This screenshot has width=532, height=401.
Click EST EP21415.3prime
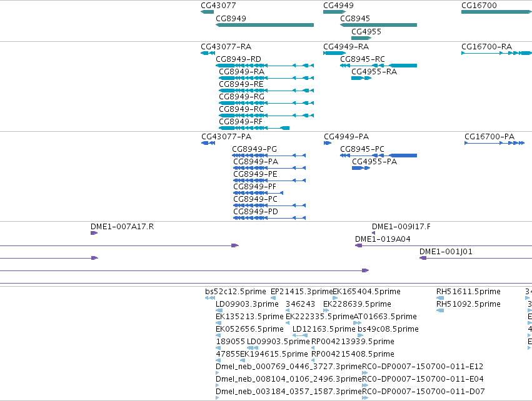tap(273, 298)
